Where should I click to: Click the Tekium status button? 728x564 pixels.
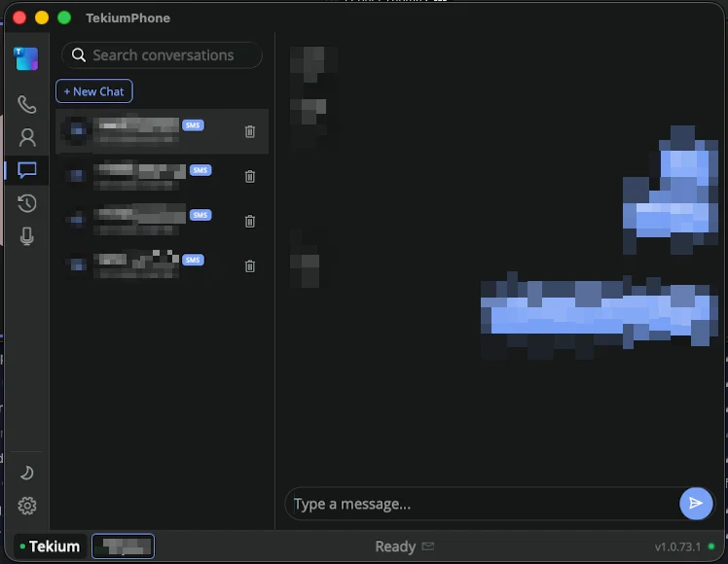[51, 546]
